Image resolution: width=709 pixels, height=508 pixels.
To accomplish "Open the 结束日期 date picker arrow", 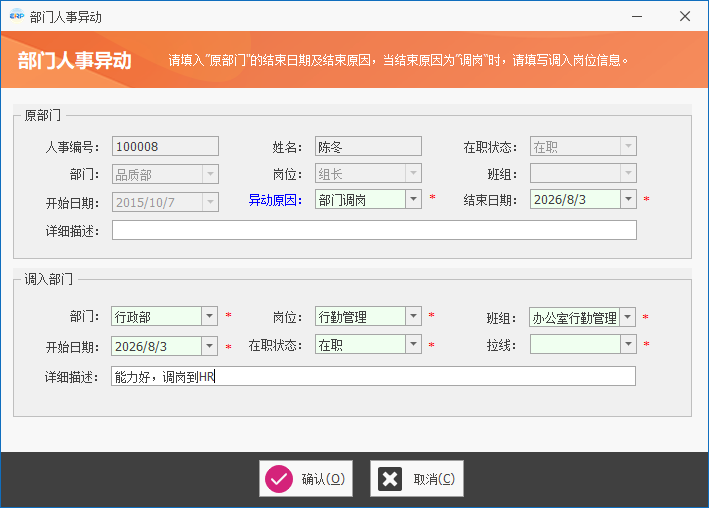I will (x=628, y=199).
